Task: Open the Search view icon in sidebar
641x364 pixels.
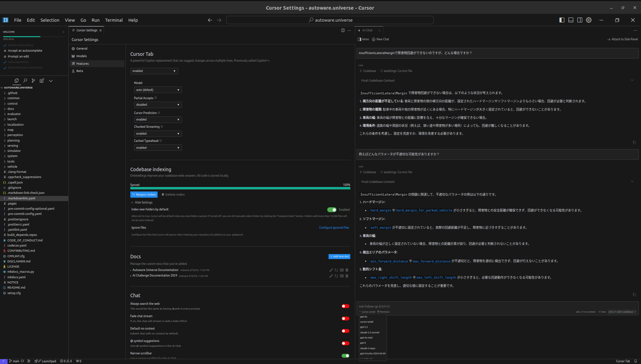Action: click(25, 81)
